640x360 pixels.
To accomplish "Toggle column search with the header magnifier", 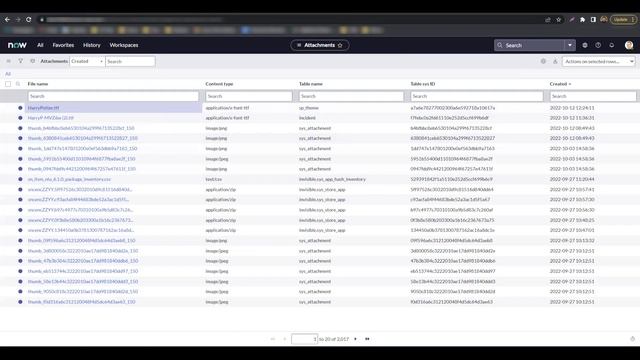I will pyautogui.click(x=18, y=84).
